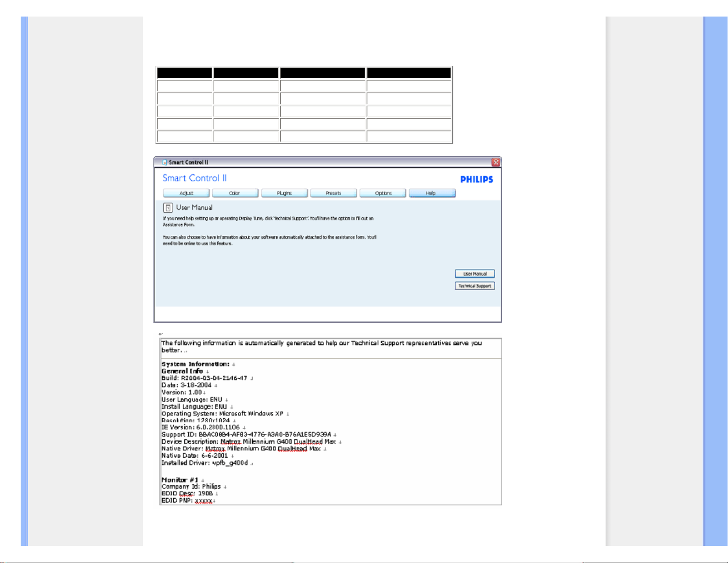Click the Monitor #1 heading

click(180, 480)
